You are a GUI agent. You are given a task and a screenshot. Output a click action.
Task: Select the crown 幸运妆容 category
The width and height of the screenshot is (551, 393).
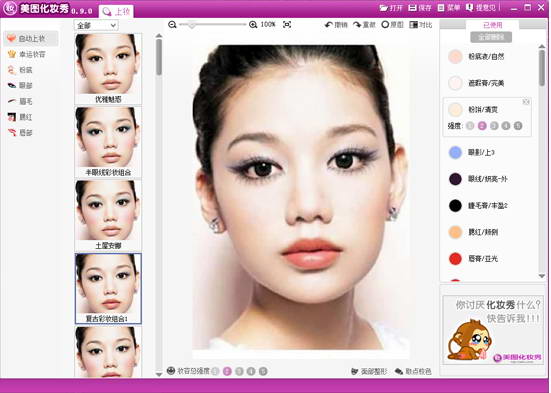pos(27,54)
